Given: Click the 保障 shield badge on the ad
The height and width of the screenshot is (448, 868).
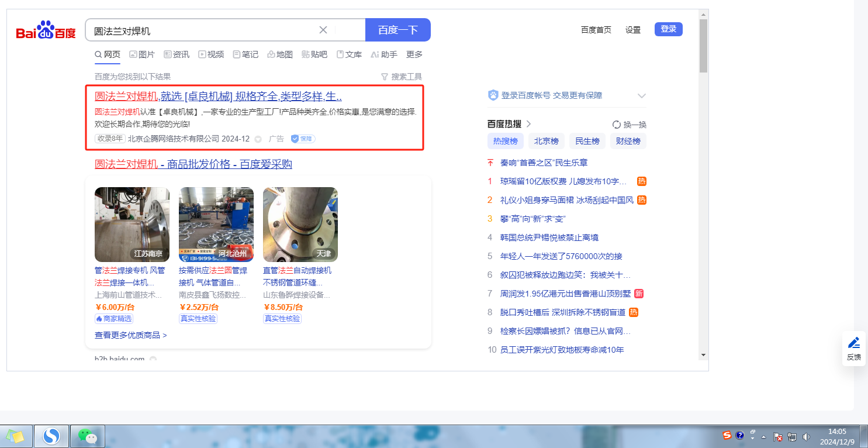Looking at the screenshot, I should (x=303, y=139).
